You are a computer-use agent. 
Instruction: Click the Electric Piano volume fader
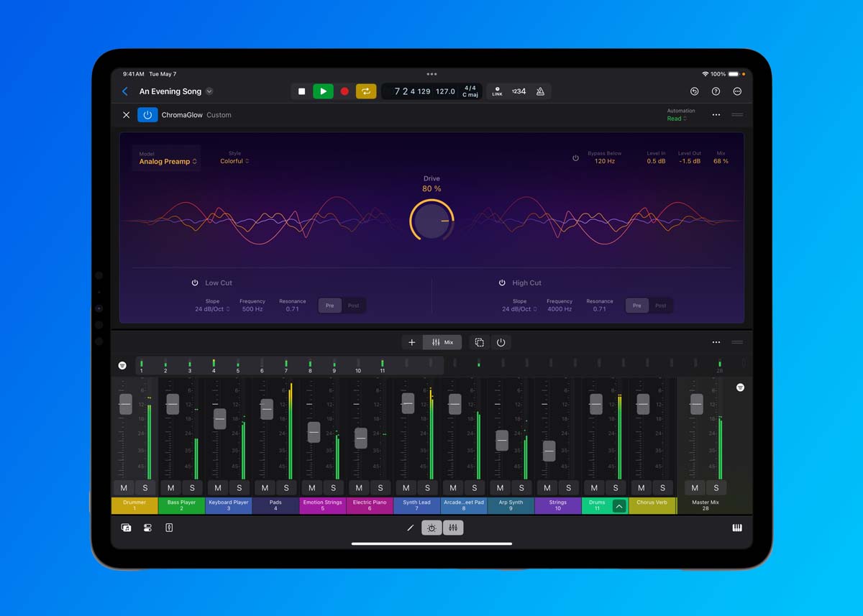click(x=361, y=438)
